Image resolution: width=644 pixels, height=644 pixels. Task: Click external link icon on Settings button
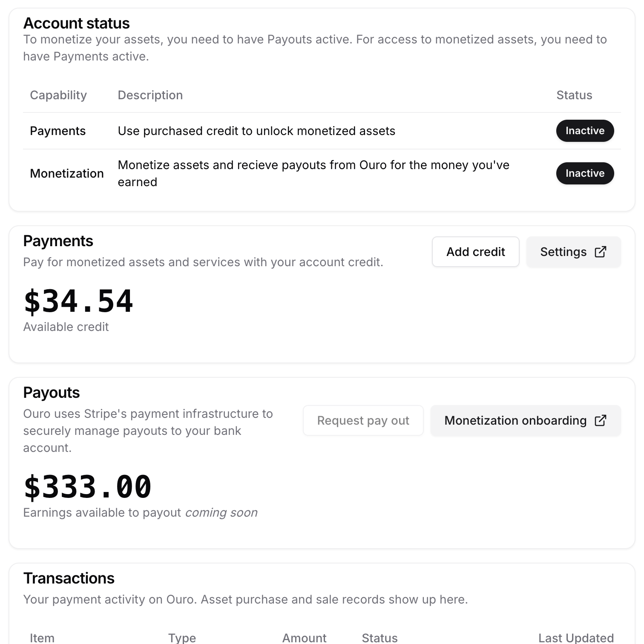click(x=600, y=252)
